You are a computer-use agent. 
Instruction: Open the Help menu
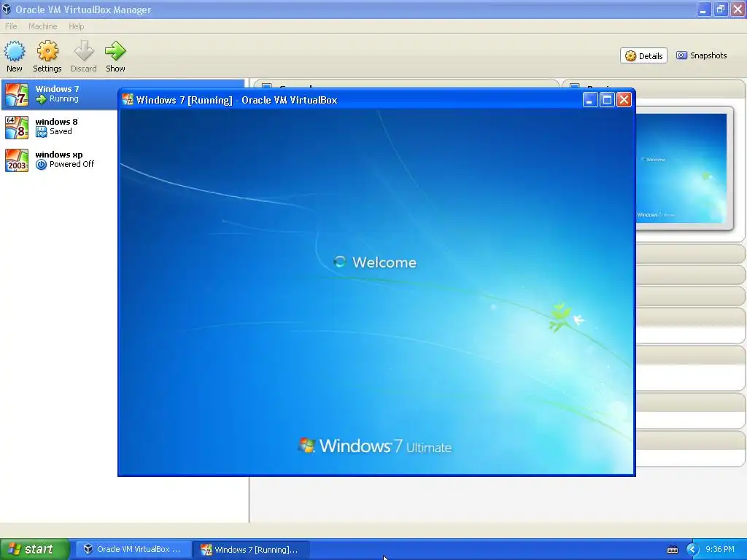tap(76, 26)
